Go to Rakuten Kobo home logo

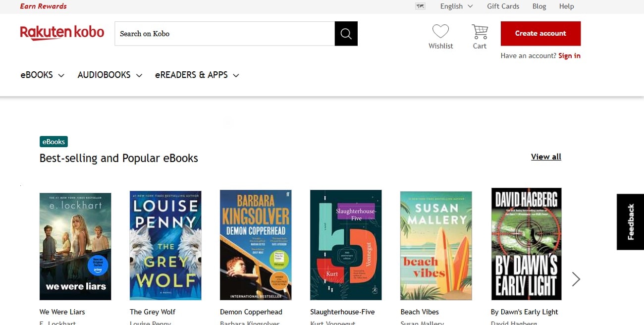(x=62, y=33)
